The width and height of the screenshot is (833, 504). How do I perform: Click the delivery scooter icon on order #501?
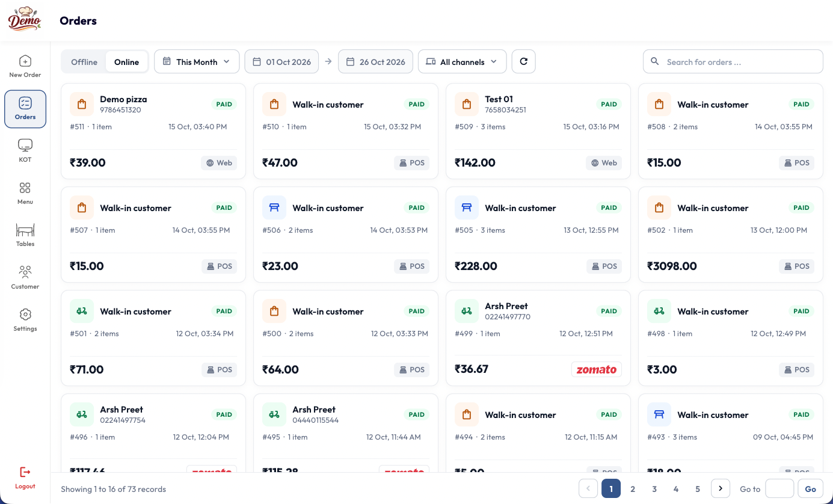(82, 311)
